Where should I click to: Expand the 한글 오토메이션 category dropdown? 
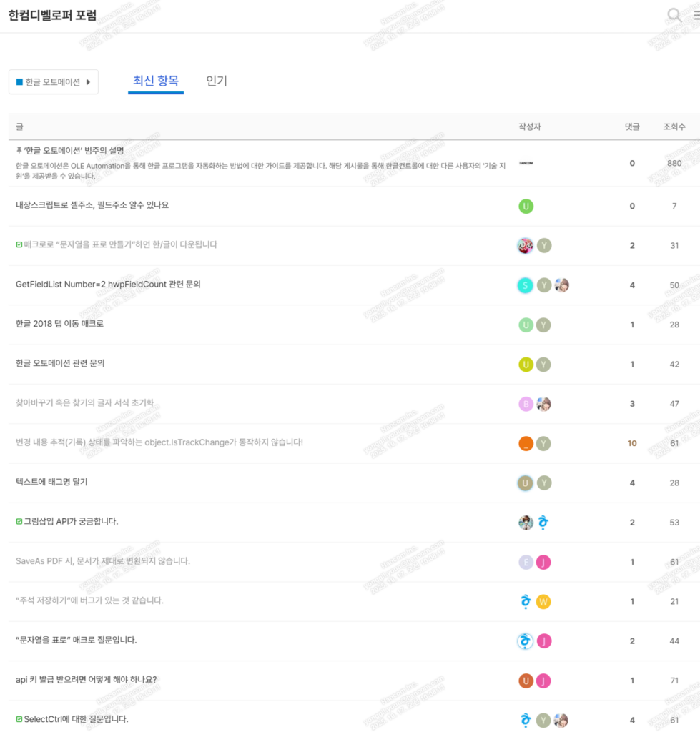coord(54,82)
